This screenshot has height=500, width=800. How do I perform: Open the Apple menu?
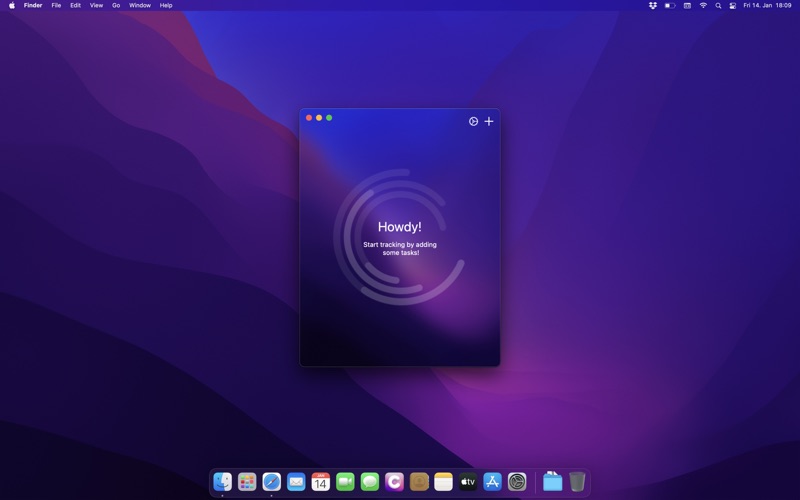[12, 6]
